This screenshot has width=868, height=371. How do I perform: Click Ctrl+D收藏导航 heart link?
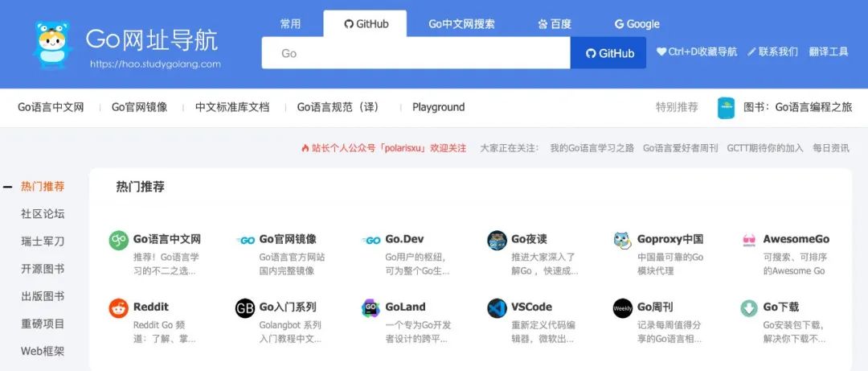697,52
